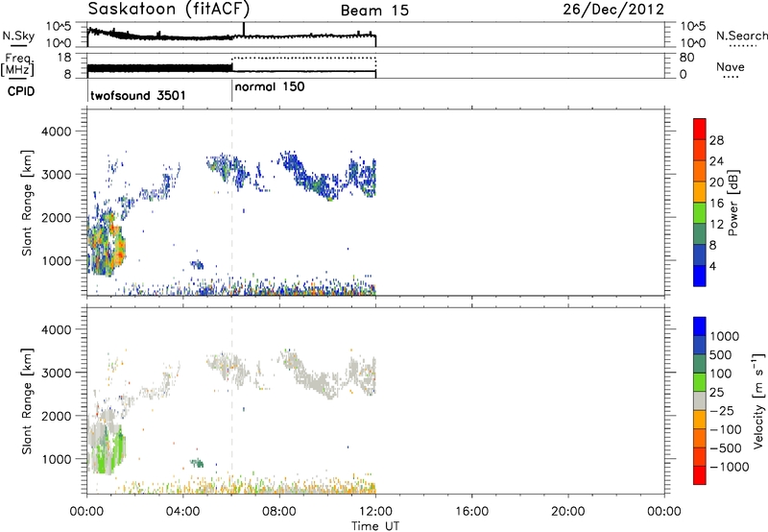Click the 16:00 time tick label
The width and height of the screenshot is (768, 532).
point(471,512)
